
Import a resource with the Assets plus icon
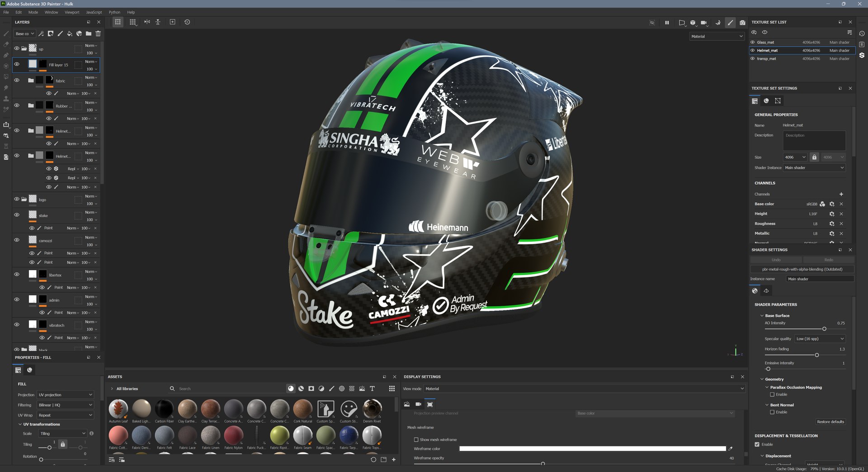(x=394, y=459)
